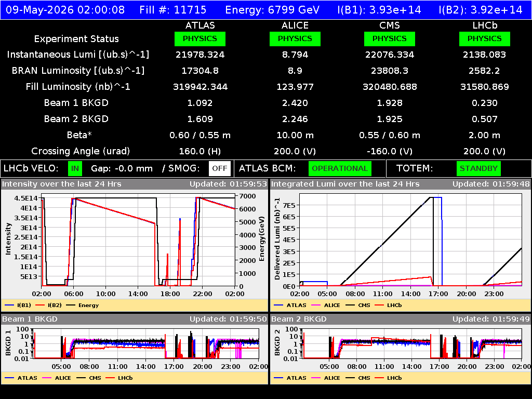Click ATLAS crossing angle 160.0 (H)
The height and width of the screenshot is (399, 532).
[200, 151]
